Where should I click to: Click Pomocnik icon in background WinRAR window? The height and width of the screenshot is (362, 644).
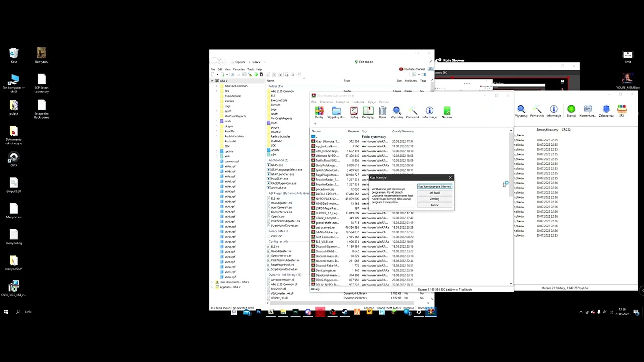(537, 110)
